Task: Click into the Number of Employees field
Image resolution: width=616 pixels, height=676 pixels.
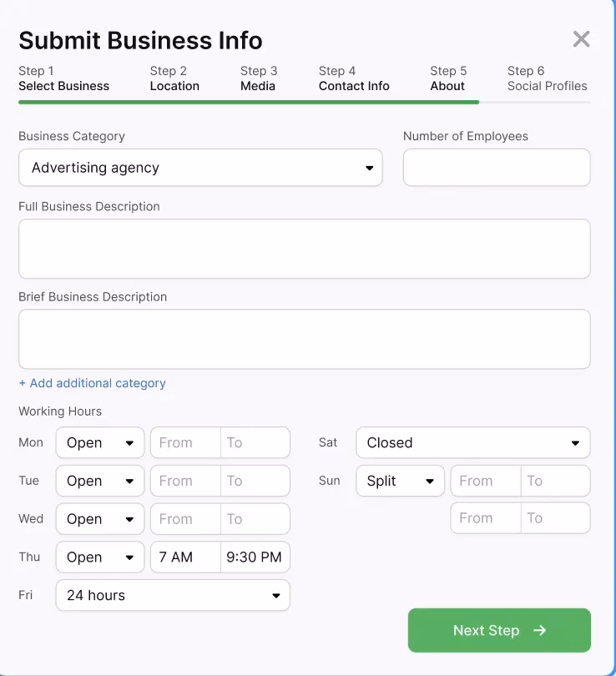Action: (x=497, y=167)
